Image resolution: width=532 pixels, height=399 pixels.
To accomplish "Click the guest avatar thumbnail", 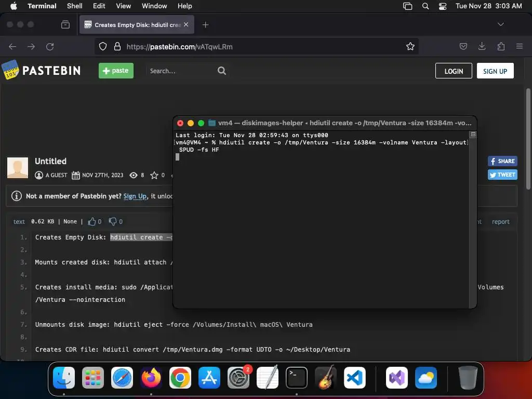I will 18,168.
